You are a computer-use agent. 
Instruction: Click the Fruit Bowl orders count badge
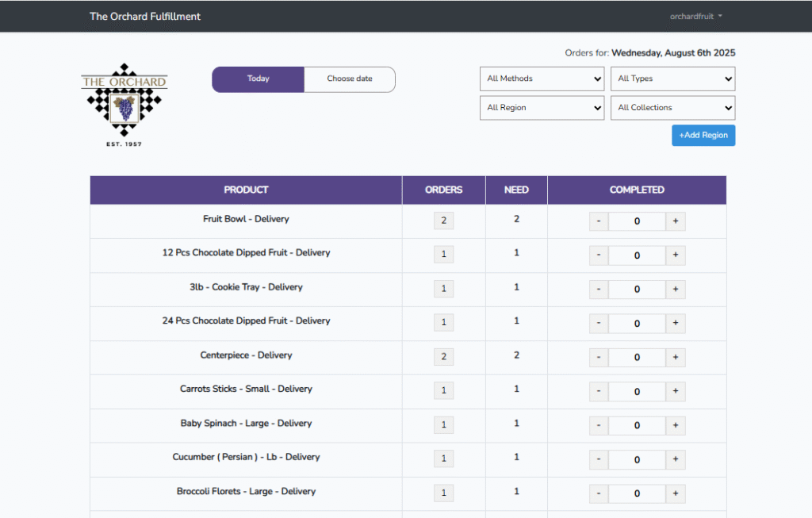pos(443,221)
